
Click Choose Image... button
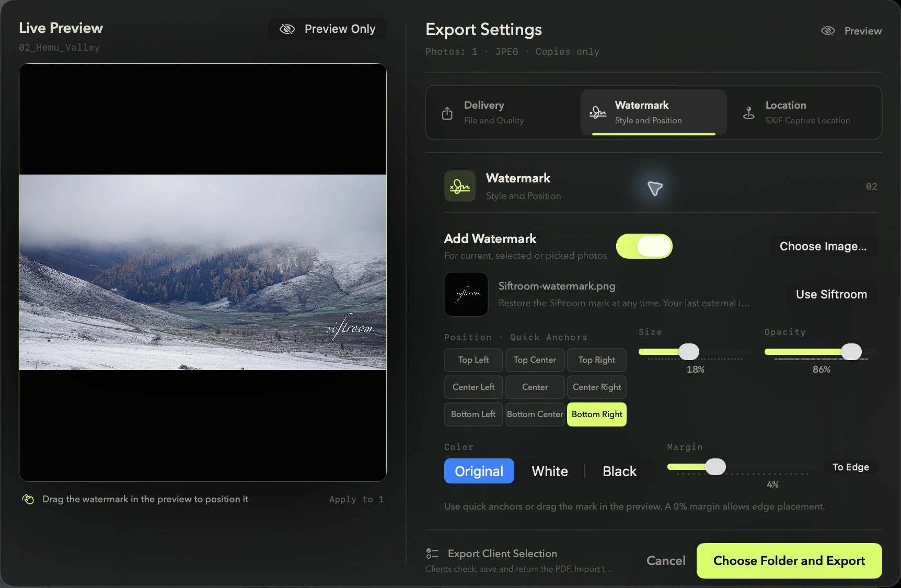823,246
